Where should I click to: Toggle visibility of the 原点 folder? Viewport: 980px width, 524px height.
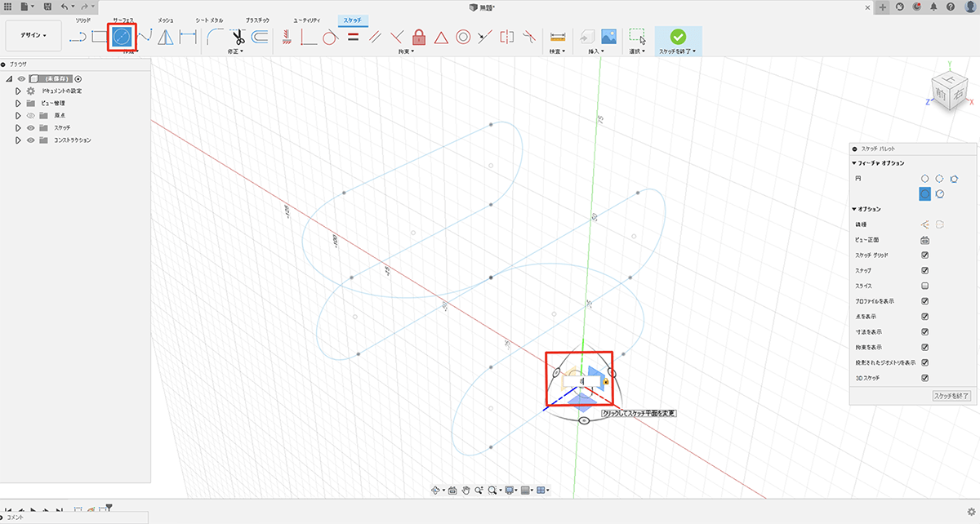(31, 116)
